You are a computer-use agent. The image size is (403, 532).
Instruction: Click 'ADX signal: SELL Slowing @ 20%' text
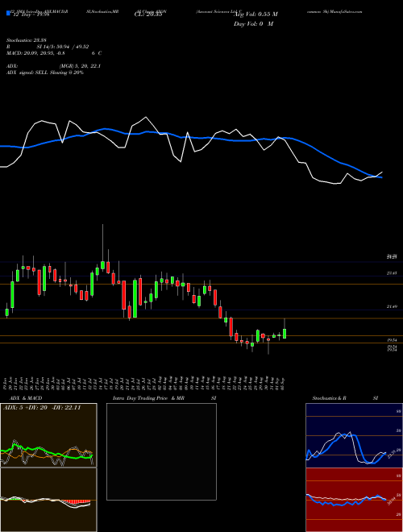pyautogui.click(x=45, y=73)
